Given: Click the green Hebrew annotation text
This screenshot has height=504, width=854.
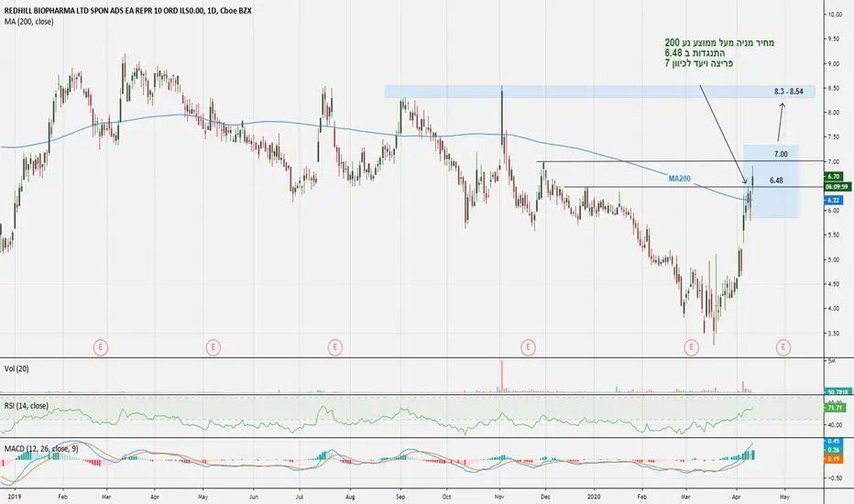Looking at the screenshot, I should (719, 53).
